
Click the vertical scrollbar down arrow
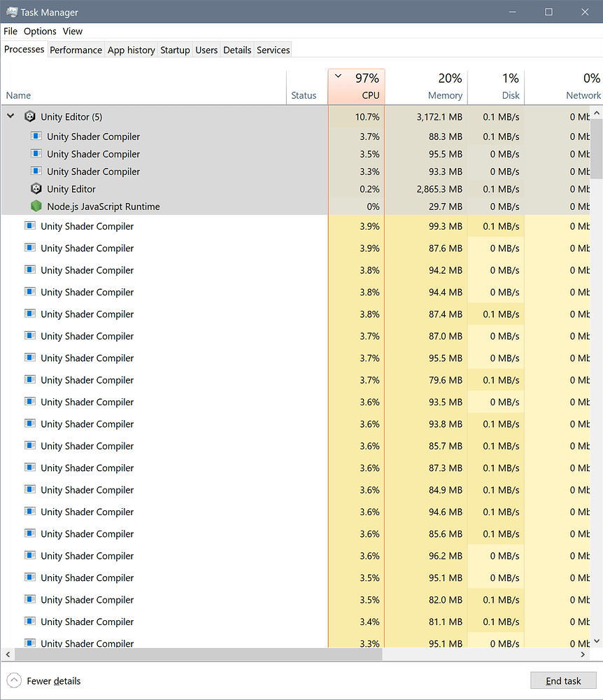pos(597,642)
